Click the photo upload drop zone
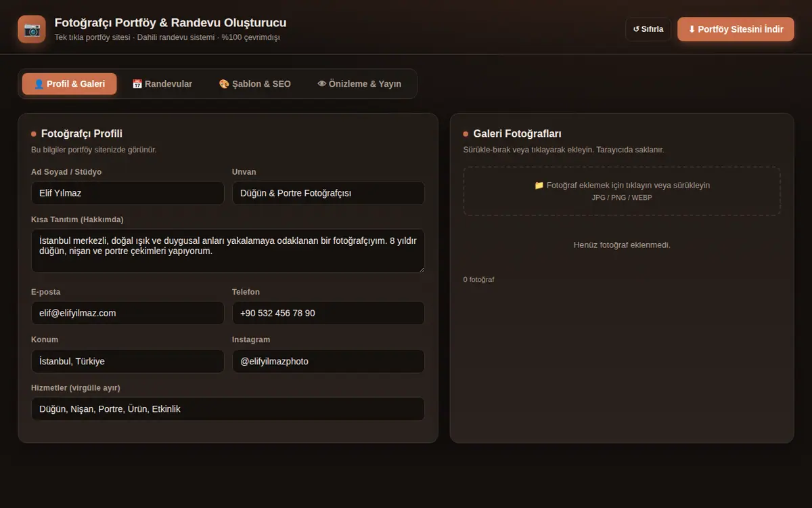Viewport: 812px width, 508px height. [622, 191]
